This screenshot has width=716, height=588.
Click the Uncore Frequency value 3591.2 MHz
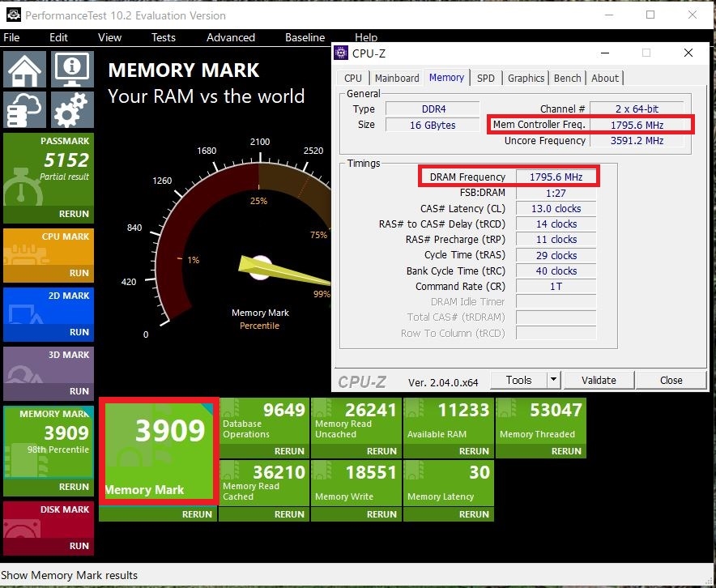[637, 141]
